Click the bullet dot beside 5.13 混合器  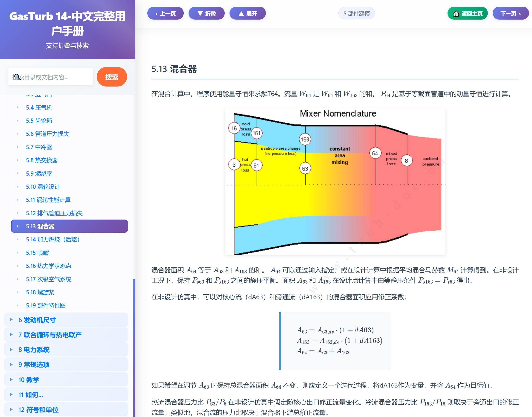point(17,226)
